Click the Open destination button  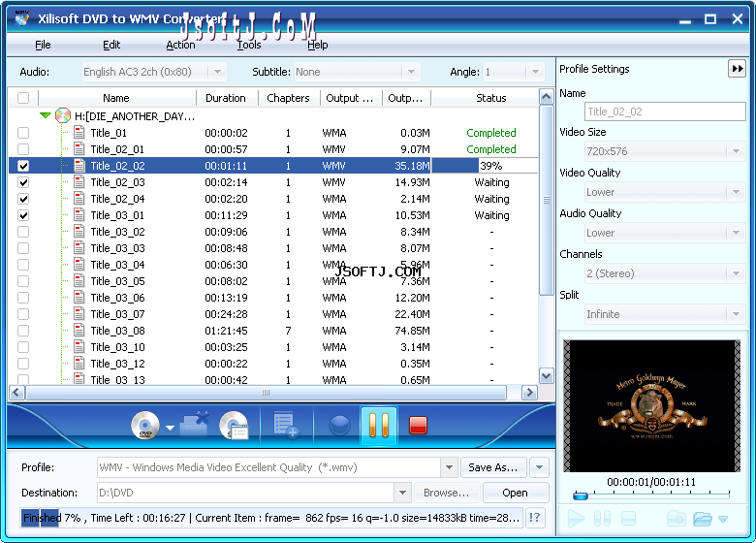click(x=515, y=493)
